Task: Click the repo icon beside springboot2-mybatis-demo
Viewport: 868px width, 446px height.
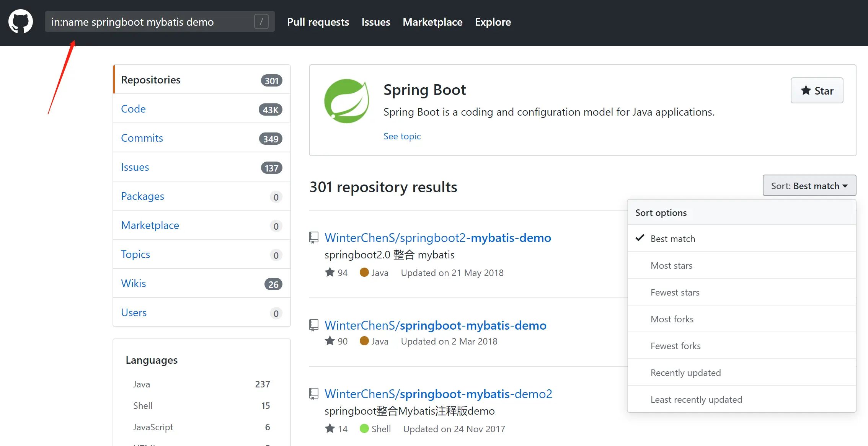Action: (314, 238)
